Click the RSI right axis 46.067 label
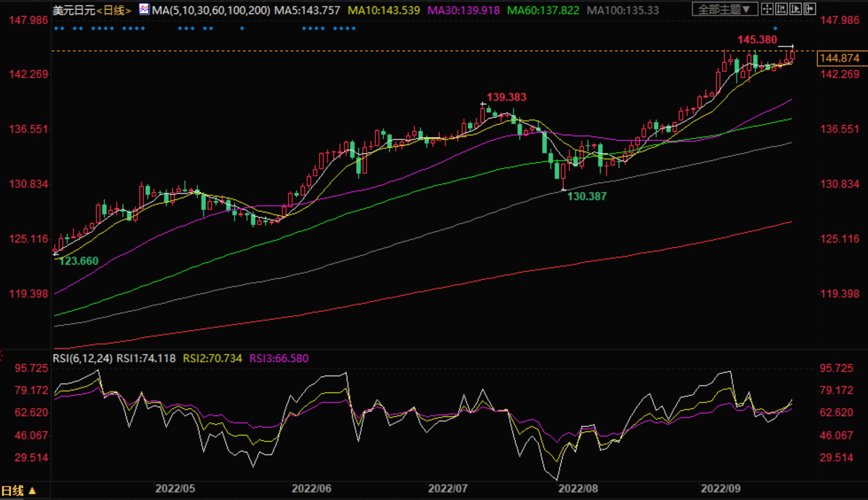Screen dimensions: 868x500 coord(836,435)
